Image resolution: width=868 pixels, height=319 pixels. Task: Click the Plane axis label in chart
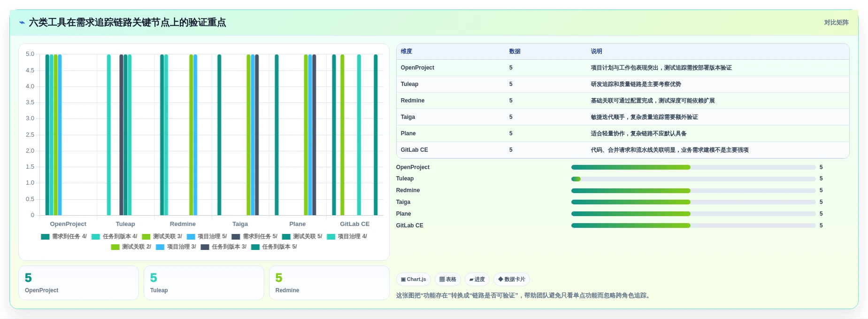click(x=298, y=224)
